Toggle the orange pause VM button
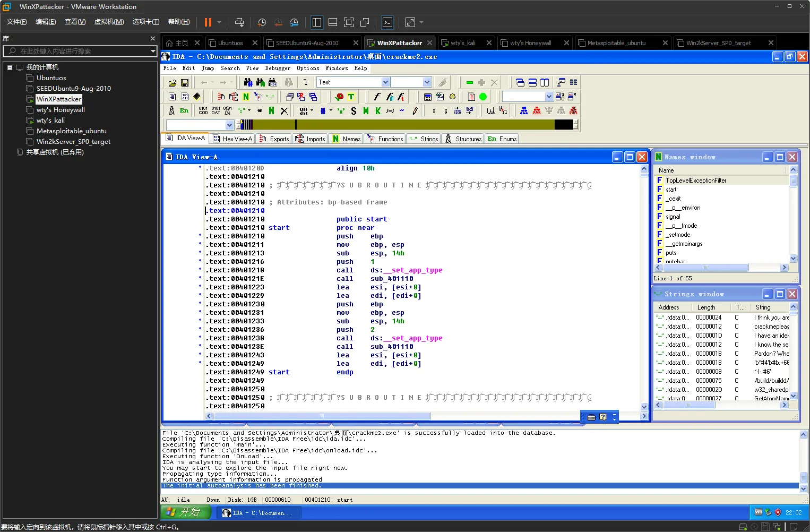This screenshot has width=810, height=532. [208, 22]
